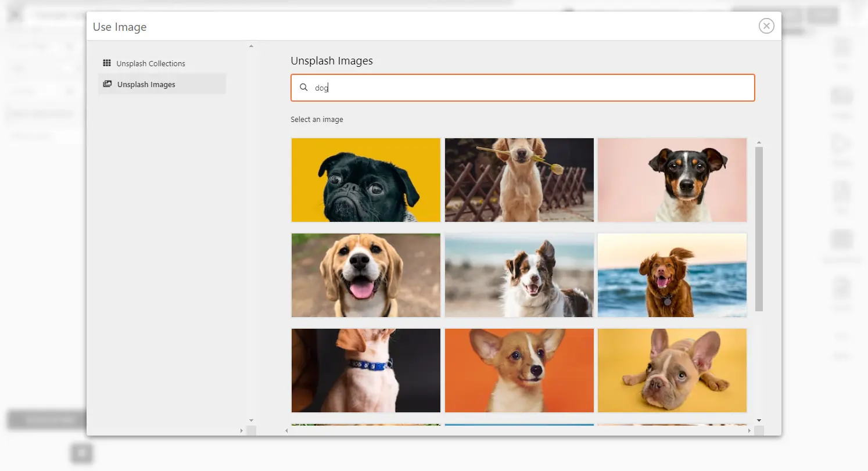The width and height of the screenshot is (868, 471).
Task: Click the picture icon beside Unsplash Images
Action: click(107, 84)
